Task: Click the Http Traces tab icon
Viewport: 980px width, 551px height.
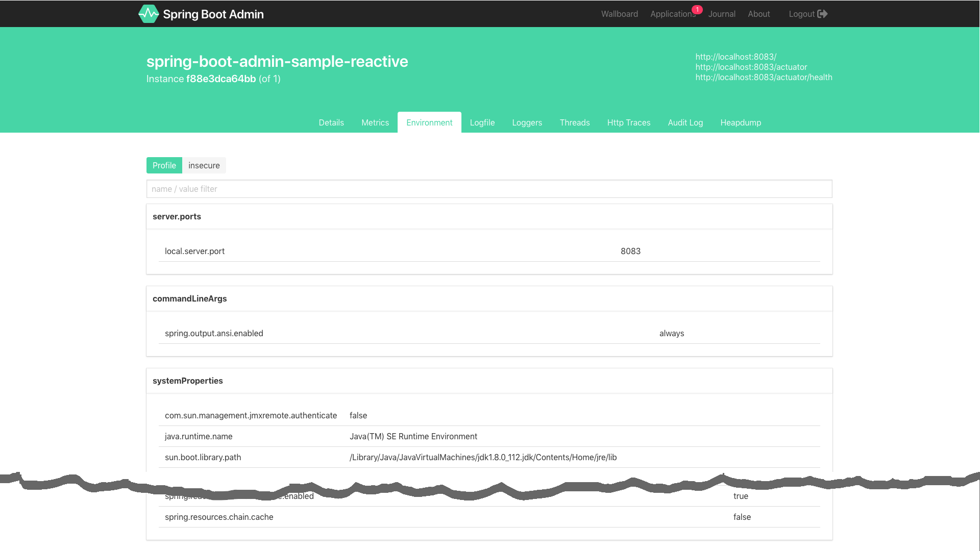Action: 629,122
